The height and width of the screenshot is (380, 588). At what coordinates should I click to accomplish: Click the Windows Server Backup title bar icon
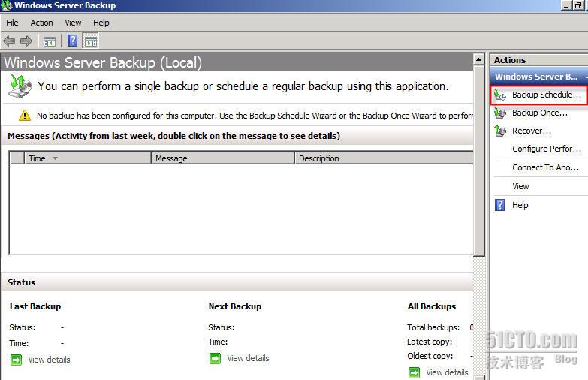point(6,5)
